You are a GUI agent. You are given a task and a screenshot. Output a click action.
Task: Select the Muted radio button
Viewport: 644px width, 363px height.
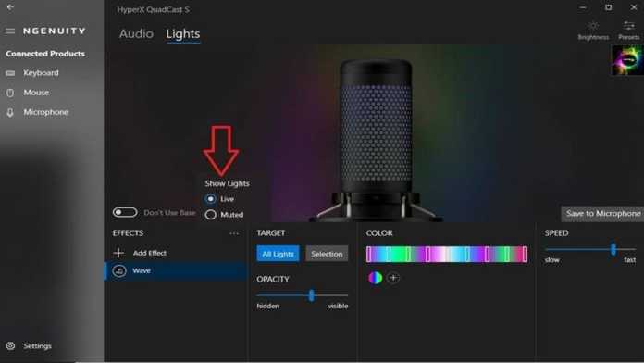tap(211, 215)
